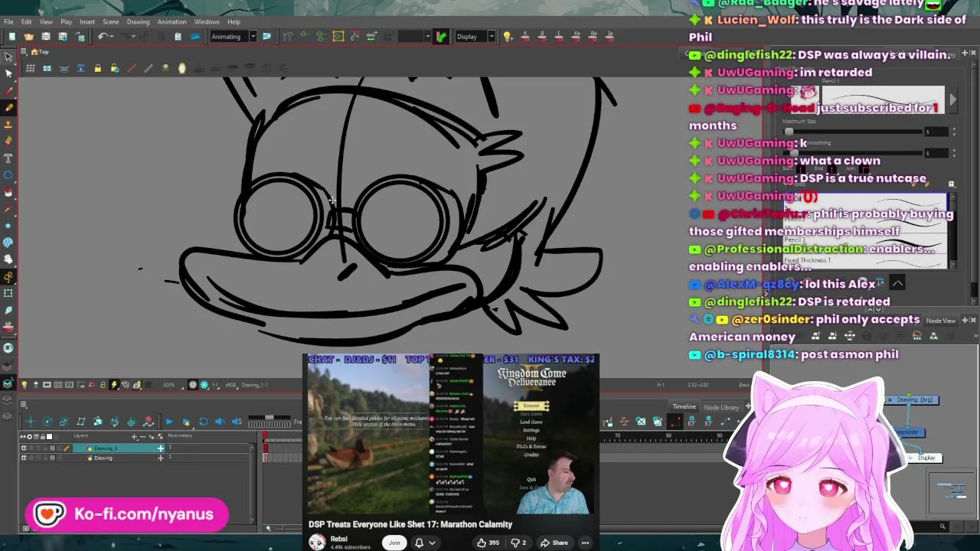Toggle the Loop playback icon

click(203, 422)
